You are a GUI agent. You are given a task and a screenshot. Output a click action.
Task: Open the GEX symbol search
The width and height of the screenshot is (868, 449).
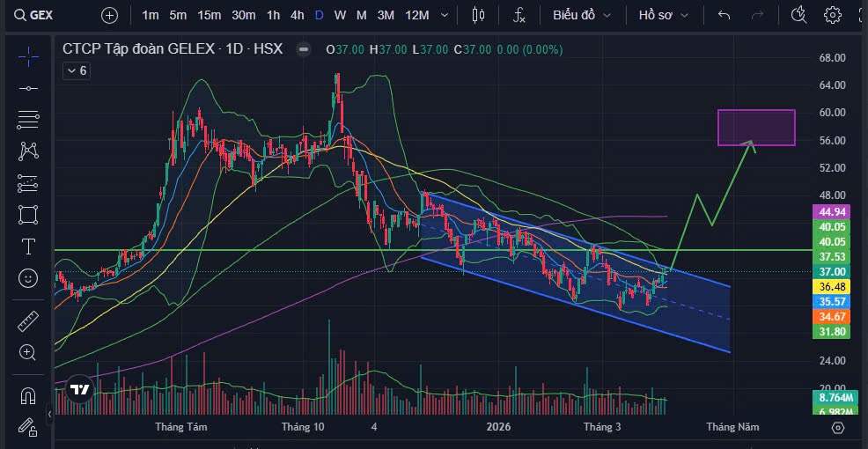[33, 15]
